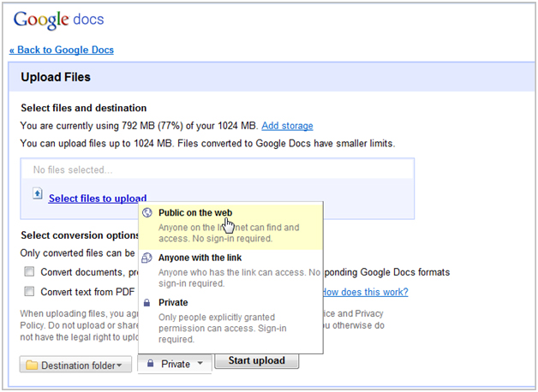The image size is (538, 392).
Task: Tick the Convert text from PDF checkbox
Action: [x=29, y=292]
